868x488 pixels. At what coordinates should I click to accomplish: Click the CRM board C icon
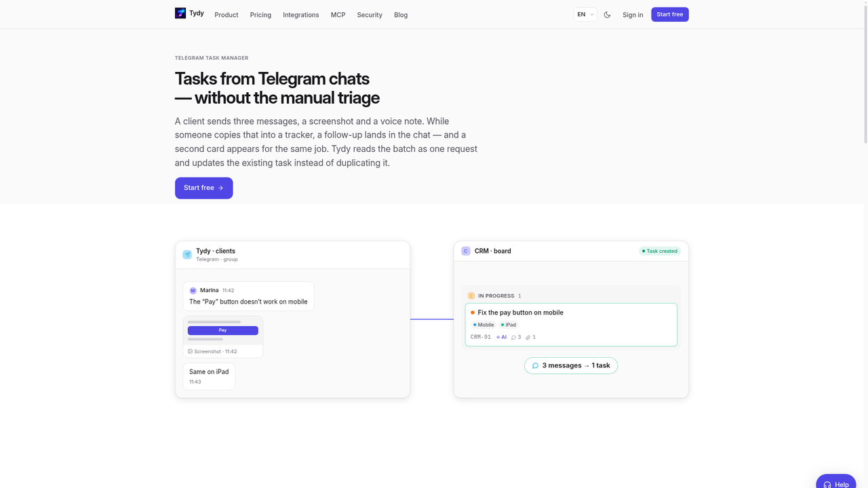pos(466,251)
